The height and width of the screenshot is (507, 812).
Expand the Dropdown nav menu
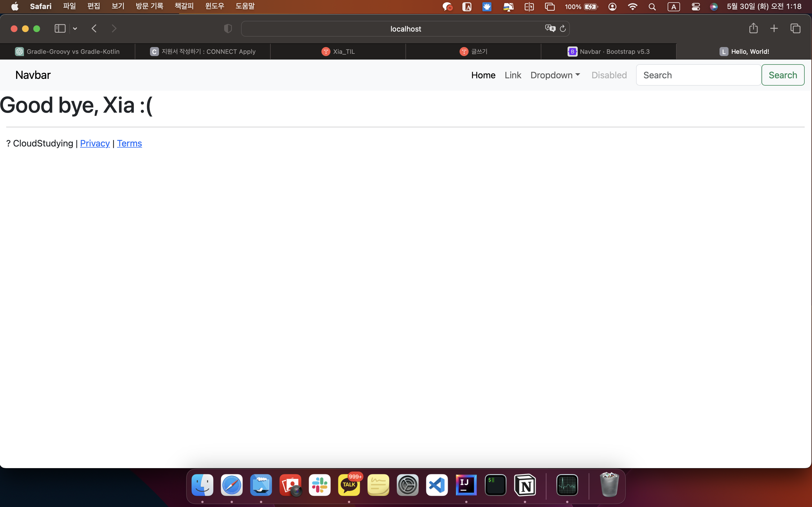555,75
